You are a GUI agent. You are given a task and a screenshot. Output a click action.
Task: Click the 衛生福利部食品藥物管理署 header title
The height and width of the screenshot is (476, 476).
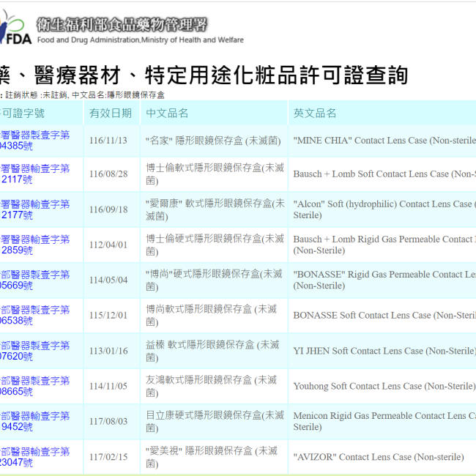coord(122,24)
